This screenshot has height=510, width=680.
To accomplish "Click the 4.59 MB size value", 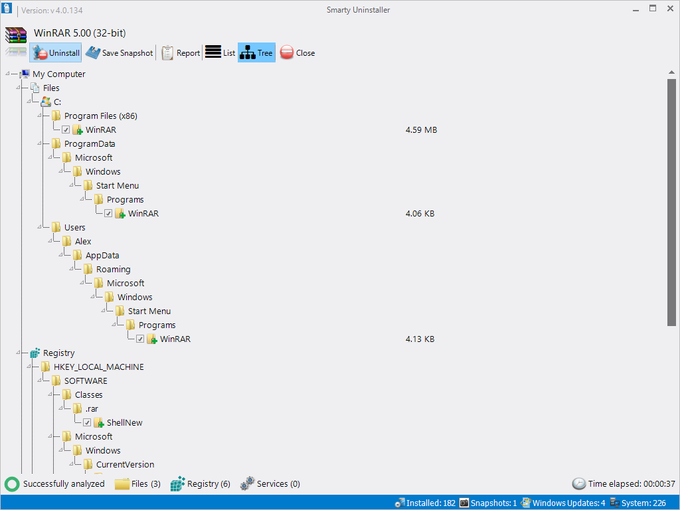I will pos(421,130).
